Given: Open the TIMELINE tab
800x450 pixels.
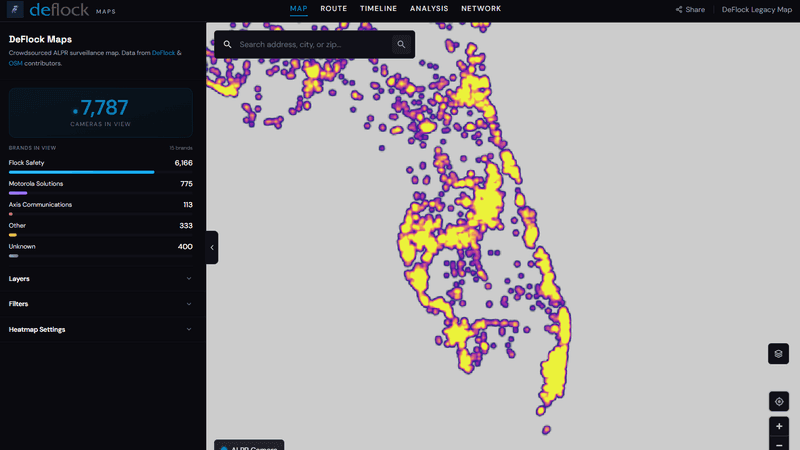Looking at the screenshot, I should point(379,9).
